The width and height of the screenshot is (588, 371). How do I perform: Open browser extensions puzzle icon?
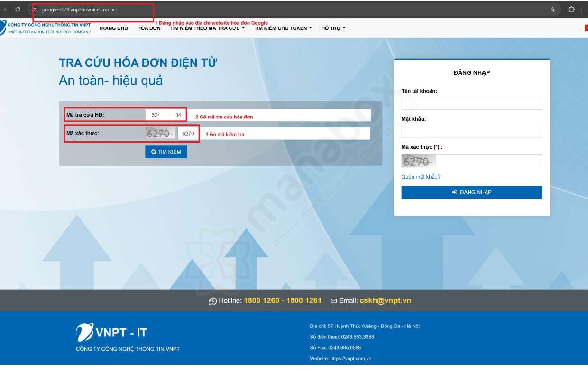pyautogui.click(x=571, y=9)
